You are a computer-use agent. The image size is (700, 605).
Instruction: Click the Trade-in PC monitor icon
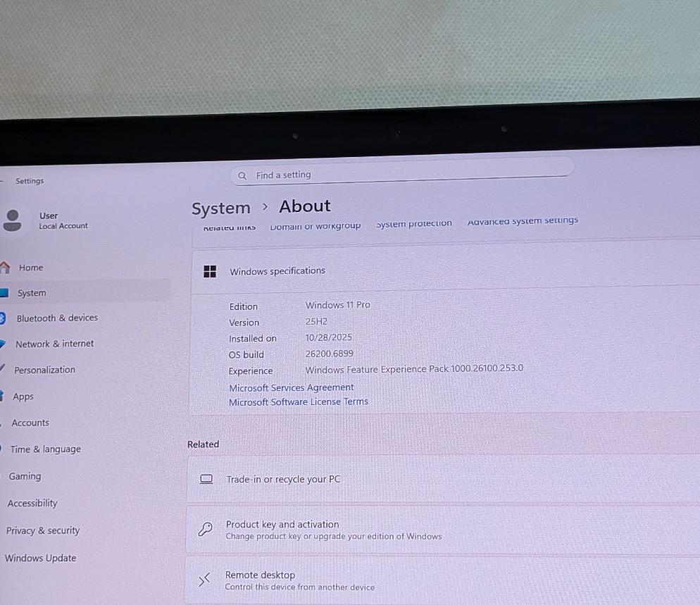point(206,479)
